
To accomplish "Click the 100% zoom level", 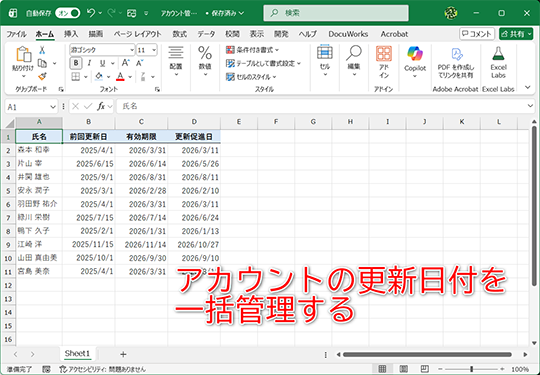I will 520,369.
